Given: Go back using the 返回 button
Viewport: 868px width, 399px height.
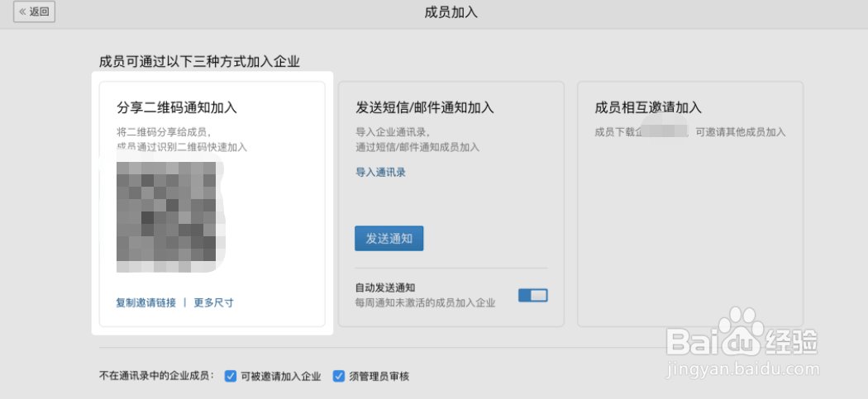Looking at the screenshot, I should click(x=35, y=12).
